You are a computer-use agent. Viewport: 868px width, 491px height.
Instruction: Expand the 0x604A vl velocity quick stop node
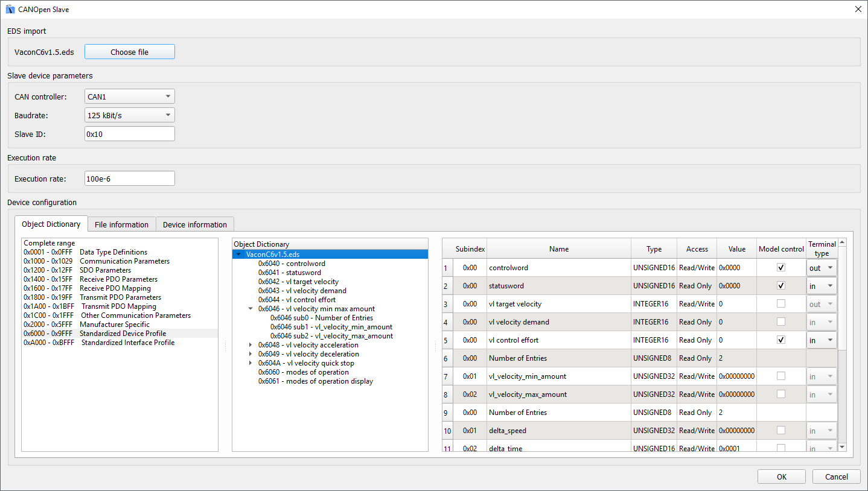[x=251, y=363]
